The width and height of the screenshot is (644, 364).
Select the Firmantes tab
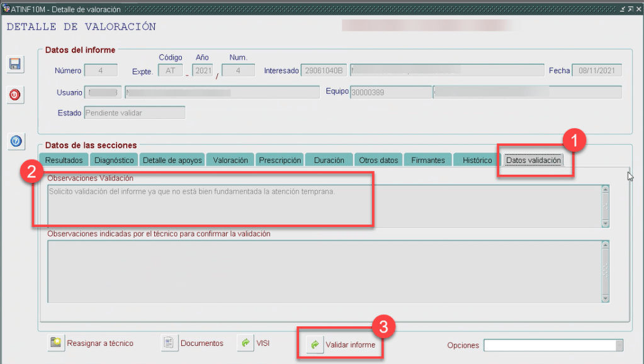(428, 160)
